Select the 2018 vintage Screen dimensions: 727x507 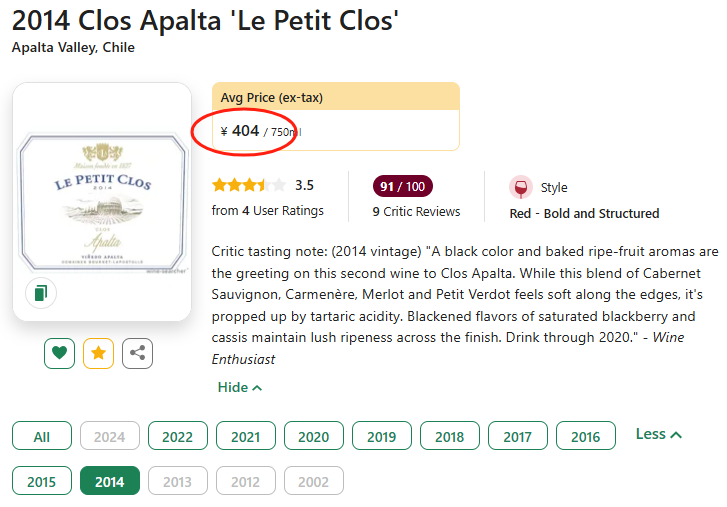449,437
